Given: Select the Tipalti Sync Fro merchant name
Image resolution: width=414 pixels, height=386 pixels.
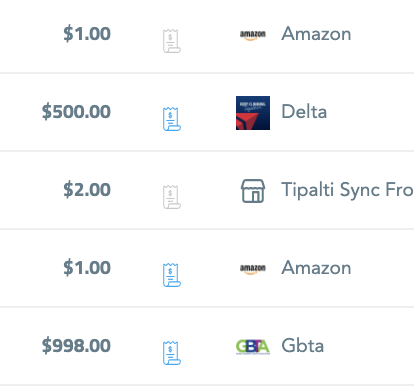Looking at the screenshot, I should point(347,190).
